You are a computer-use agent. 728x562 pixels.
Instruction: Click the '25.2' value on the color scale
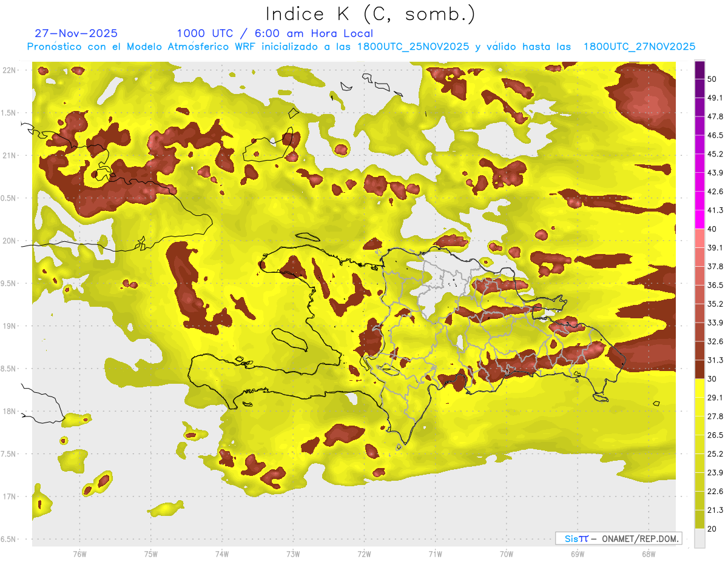tap(715, 454)
